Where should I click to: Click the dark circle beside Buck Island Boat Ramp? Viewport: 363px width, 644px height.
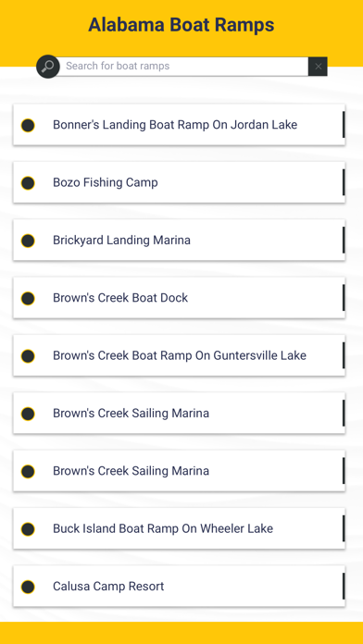click(28, 529)
